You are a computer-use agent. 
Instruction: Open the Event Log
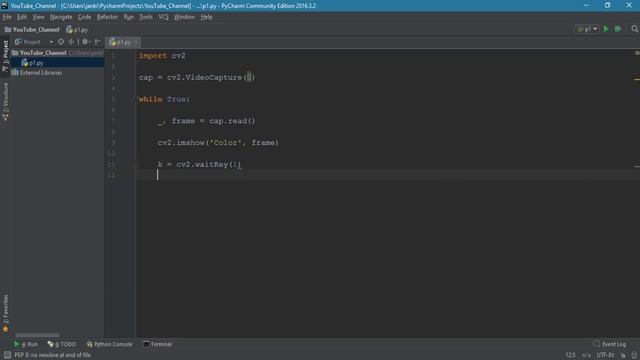pyautogui.click(x=610, y=344)
